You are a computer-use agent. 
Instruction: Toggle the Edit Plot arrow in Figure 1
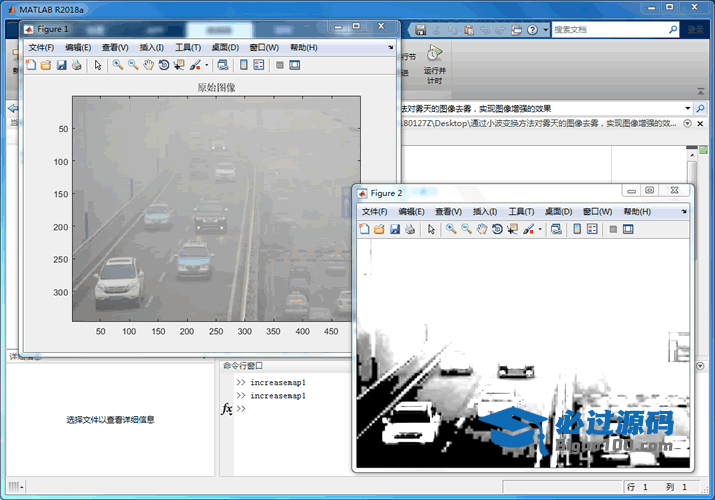pos(98,65)
